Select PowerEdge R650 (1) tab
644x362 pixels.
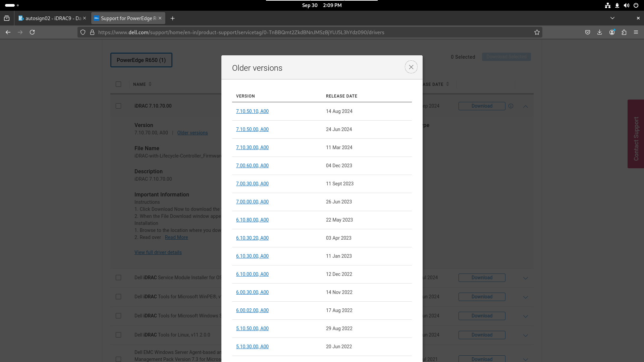[141, 60]
